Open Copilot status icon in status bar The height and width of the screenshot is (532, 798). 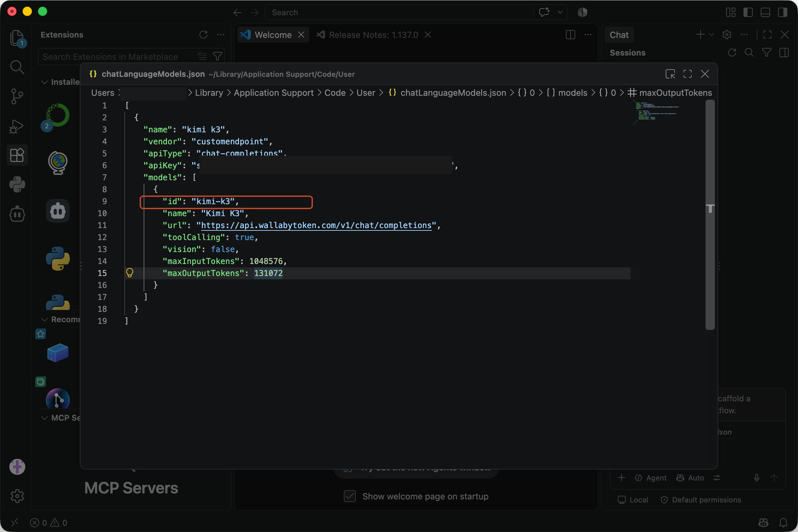[763, 523]
